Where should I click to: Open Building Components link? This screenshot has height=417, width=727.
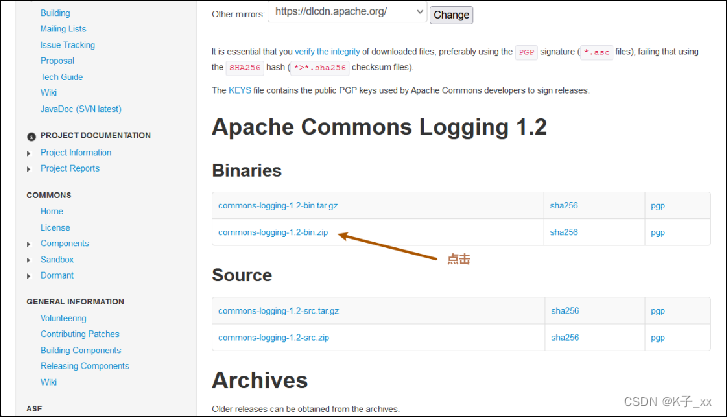click(x=81, y=350)
